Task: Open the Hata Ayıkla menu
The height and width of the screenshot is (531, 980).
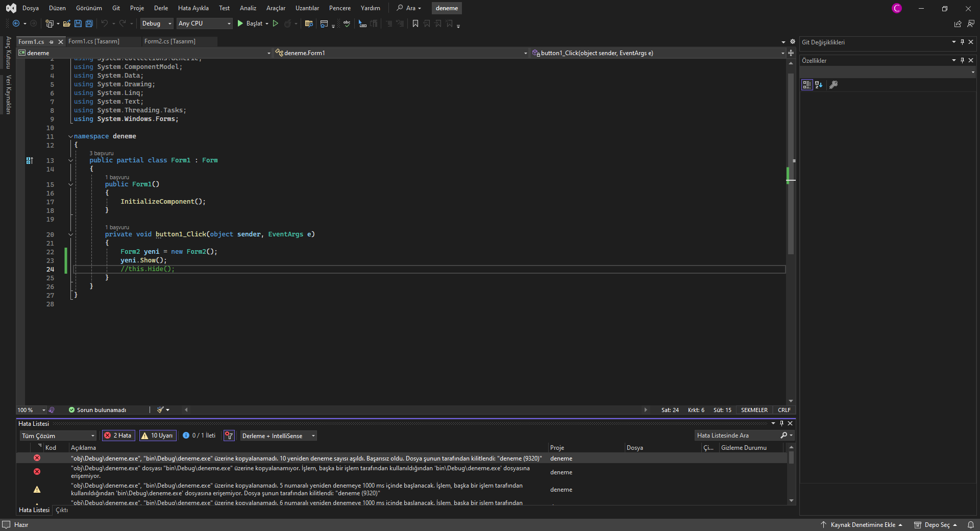Action: 193,8
